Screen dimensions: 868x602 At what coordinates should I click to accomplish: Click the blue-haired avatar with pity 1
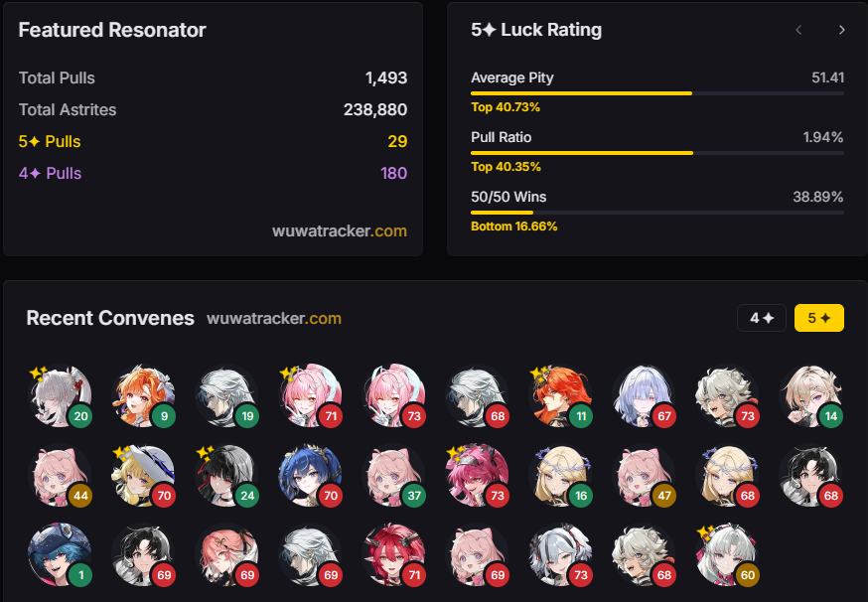pos(60,555)
